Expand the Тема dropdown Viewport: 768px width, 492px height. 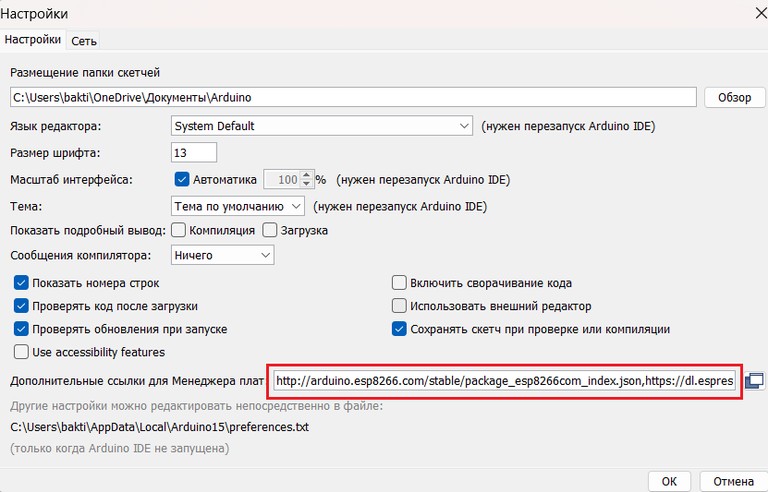tap(238, 206)
